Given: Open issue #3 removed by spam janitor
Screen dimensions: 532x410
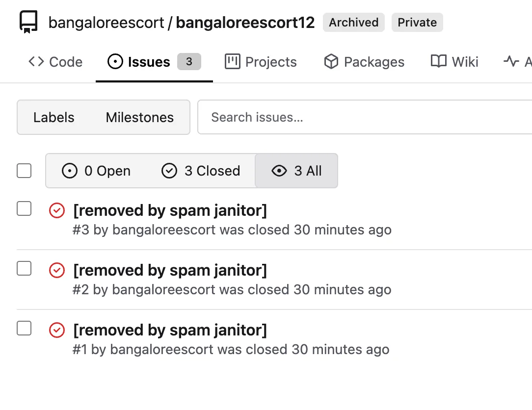Looking at the screenshot, I should pyautogui.click(x=170, y=210).
